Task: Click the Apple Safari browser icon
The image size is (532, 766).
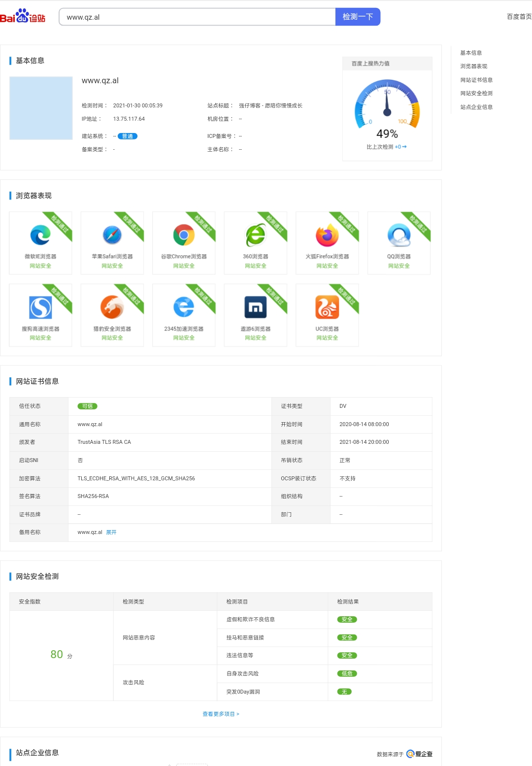Action: (x=112, y=235)
